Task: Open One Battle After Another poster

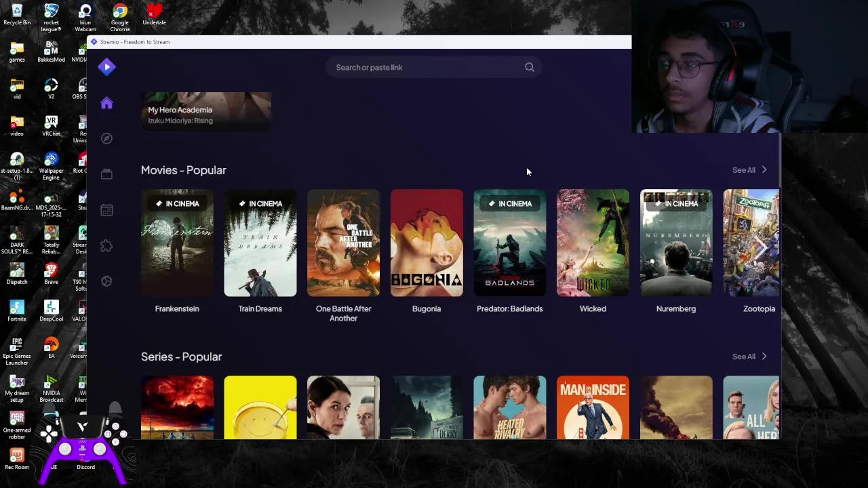Action: point(343,243)
